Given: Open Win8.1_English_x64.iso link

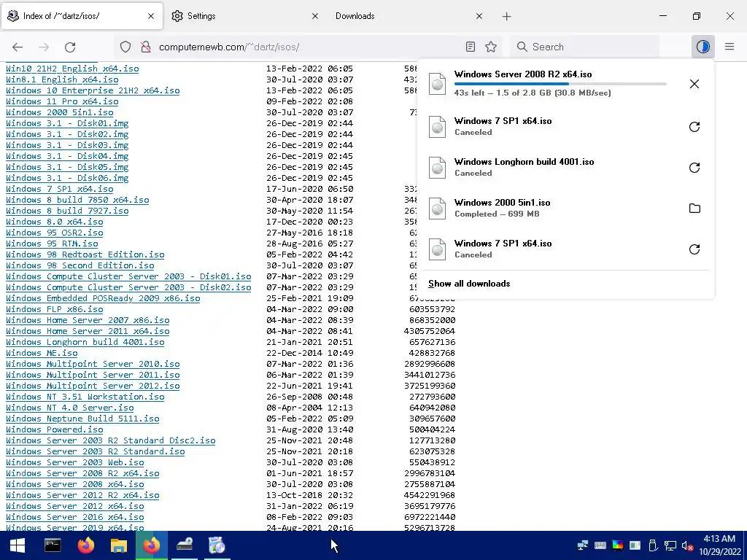Looking at the screenshot, I should point(62,79).
